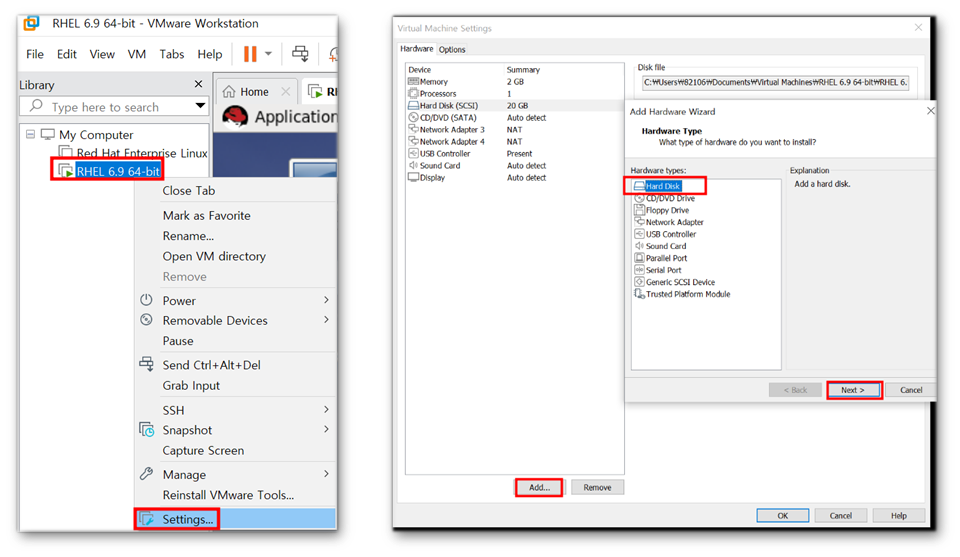The height and width of the screenshot is (557, 960).
Task: Open the Help menu in VMware
Action: point(209,54)
